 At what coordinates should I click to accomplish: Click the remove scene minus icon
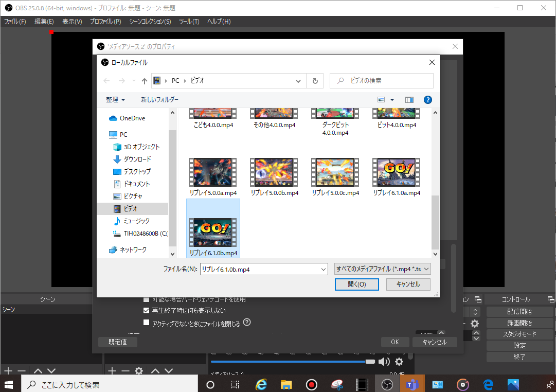21,371
